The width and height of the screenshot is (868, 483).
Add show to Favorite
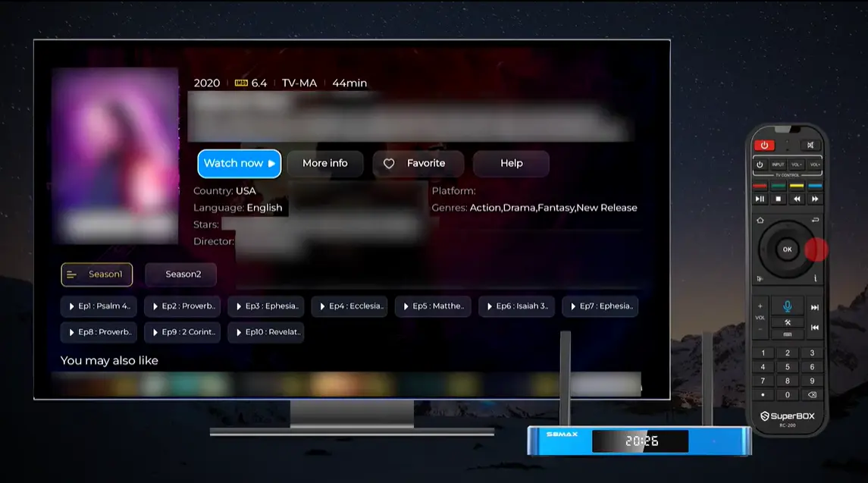(418, 163)
